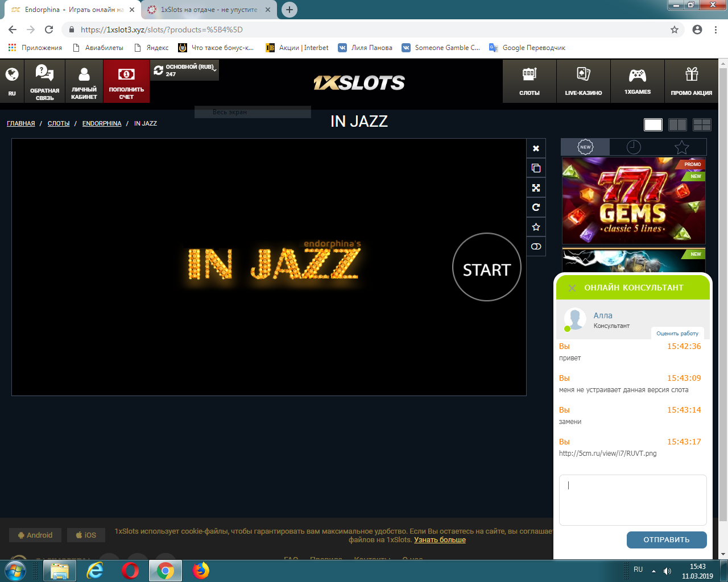Close the Онлайн консультант chat

point(572,288)
